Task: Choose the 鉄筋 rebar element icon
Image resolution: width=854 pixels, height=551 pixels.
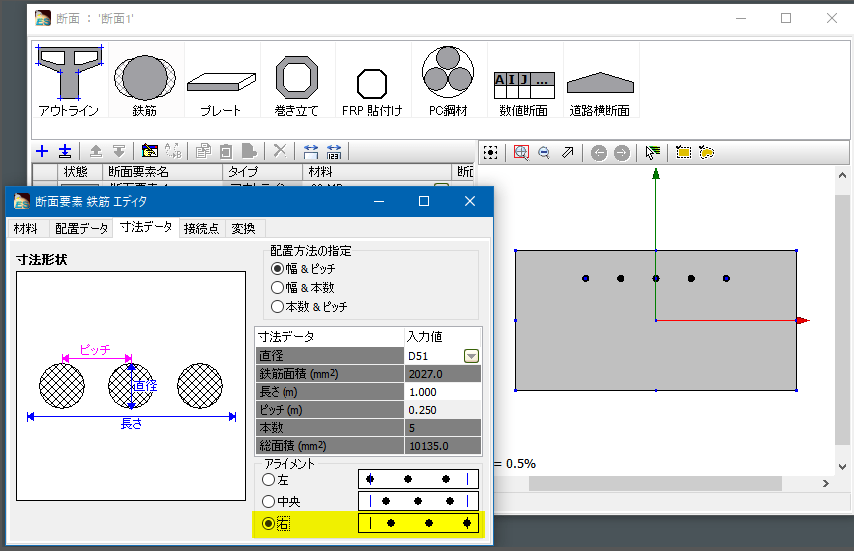Action: tap(145, 81)
